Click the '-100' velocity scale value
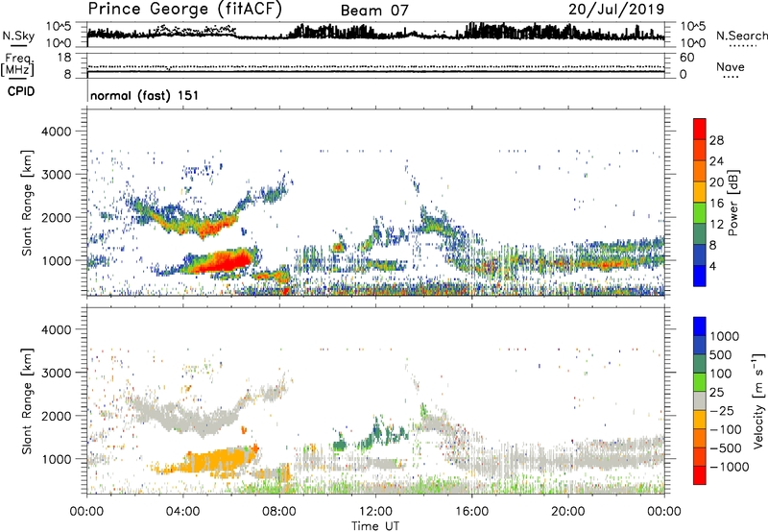This screenshot has width=768, height=532. [726, 429]
